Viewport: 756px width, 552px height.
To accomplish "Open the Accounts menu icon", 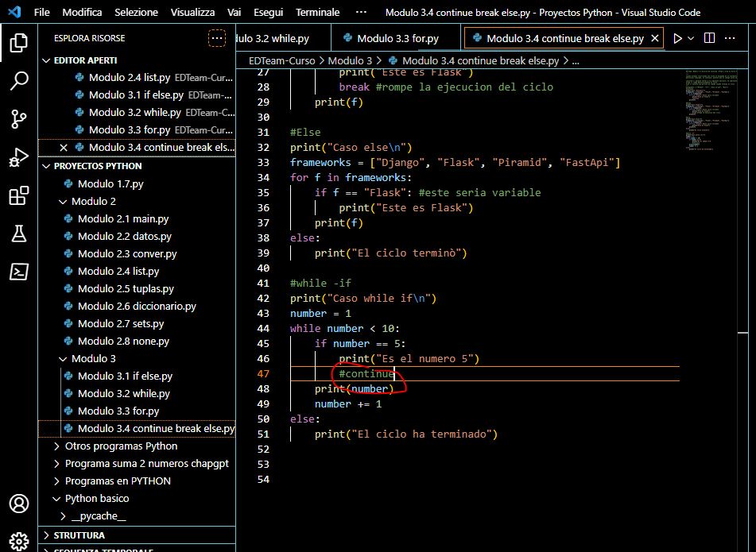I will point(19,504).
